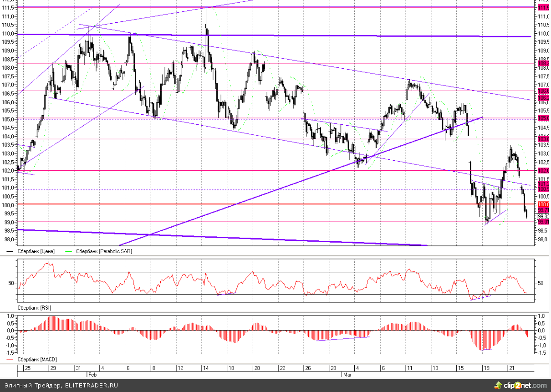
Task: Select the 102.0 price level marker
Action: pyautogui.click(x=543, y=170)
